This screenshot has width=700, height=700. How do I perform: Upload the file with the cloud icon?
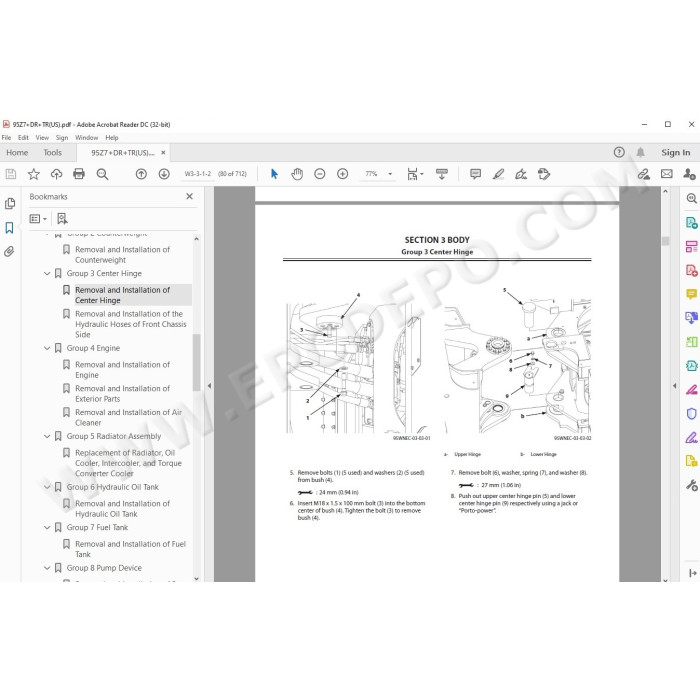click(x=56, y=174)
